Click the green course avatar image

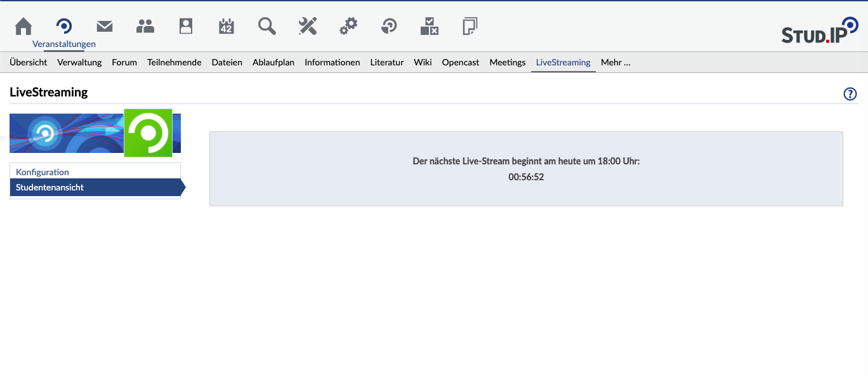(x=148, y=133)
